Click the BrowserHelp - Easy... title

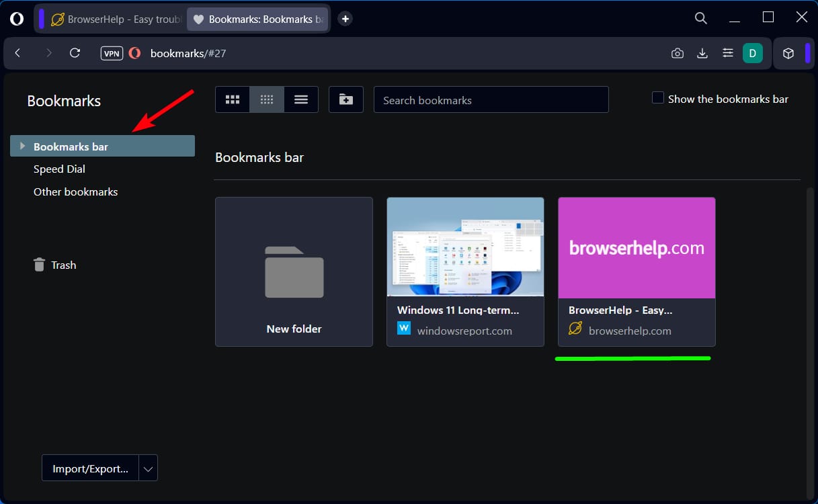click(x=620, y=310)
